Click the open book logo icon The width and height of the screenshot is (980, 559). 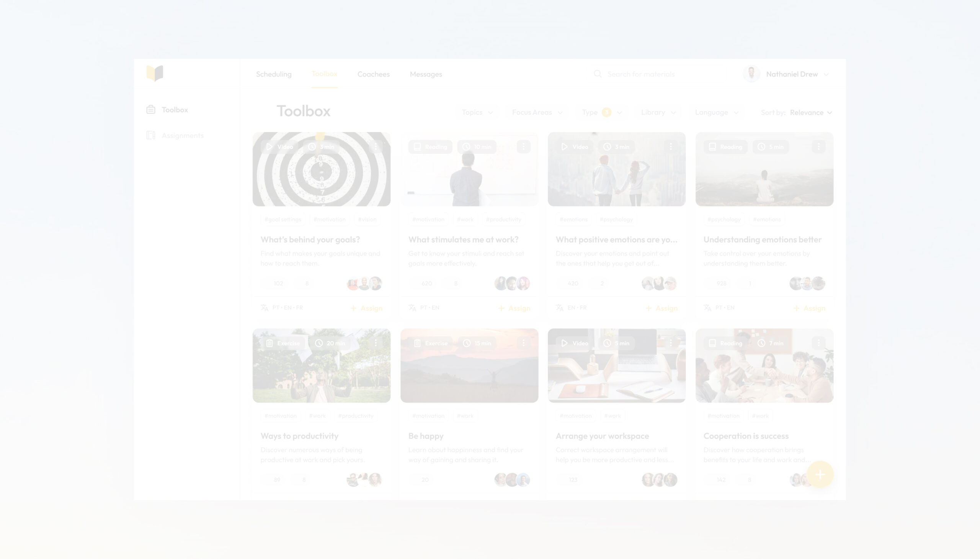[155, 73]
